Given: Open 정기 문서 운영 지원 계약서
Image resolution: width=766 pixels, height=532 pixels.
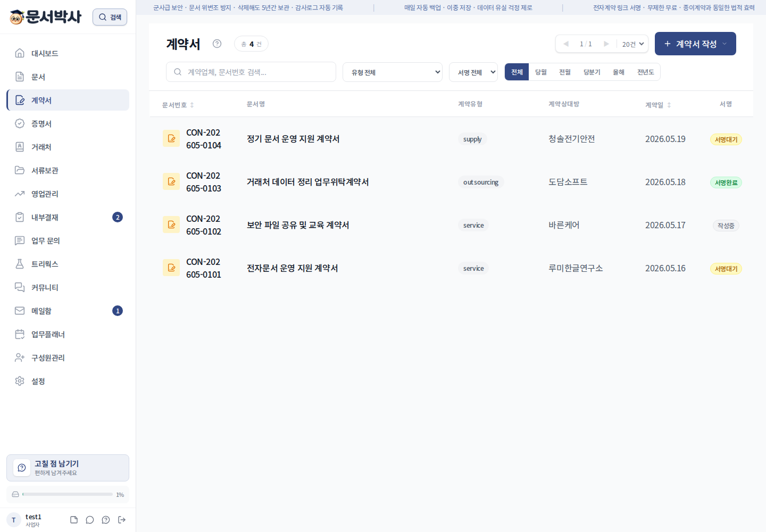Looking at the screenshot, I should [x=293, y=139].
